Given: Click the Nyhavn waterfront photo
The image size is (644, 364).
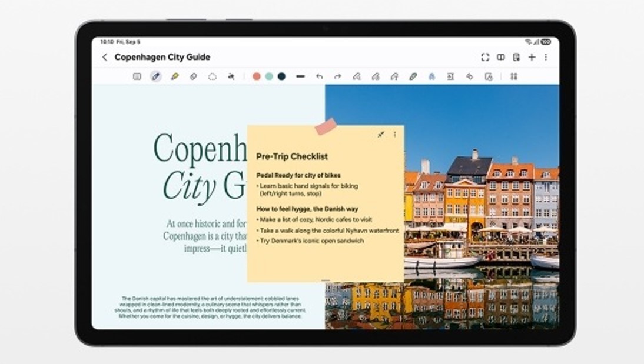Looking at the screenshot, I should (483, 206).
